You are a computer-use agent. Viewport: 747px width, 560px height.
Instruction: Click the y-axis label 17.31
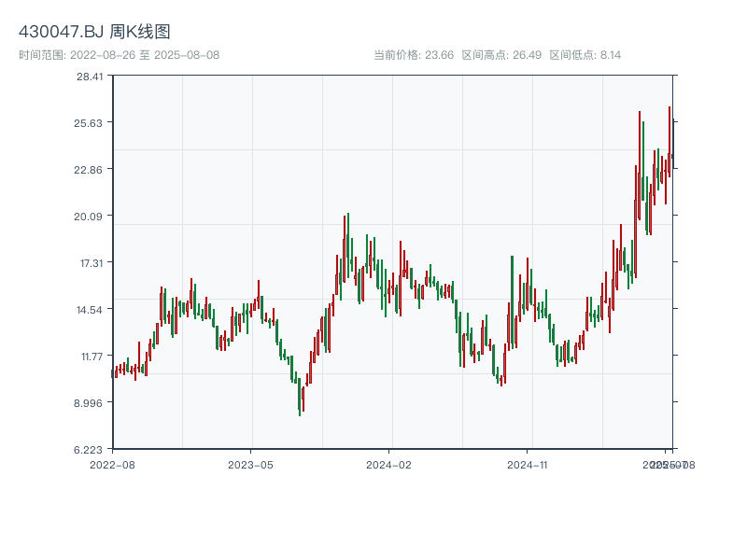coord(91,263)
